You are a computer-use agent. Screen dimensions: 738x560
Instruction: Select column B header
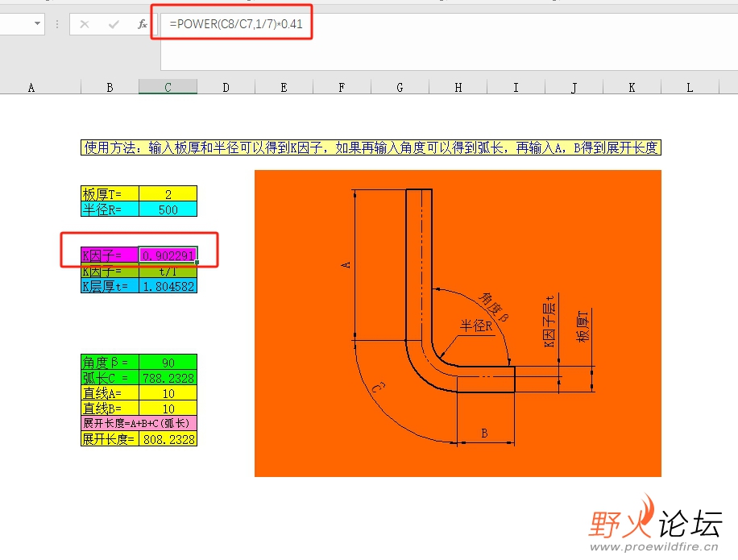tap(110, 87)
